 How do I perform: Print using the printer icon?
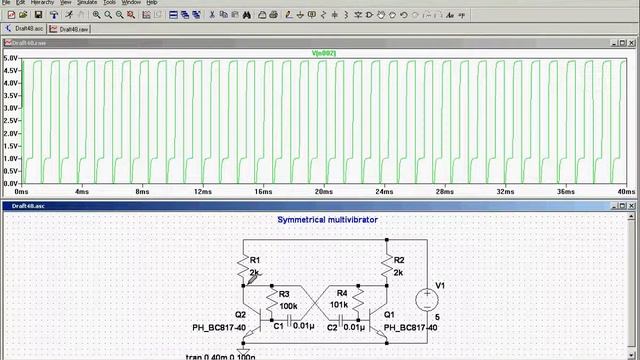pyautogui.click(x=273, y=15)
